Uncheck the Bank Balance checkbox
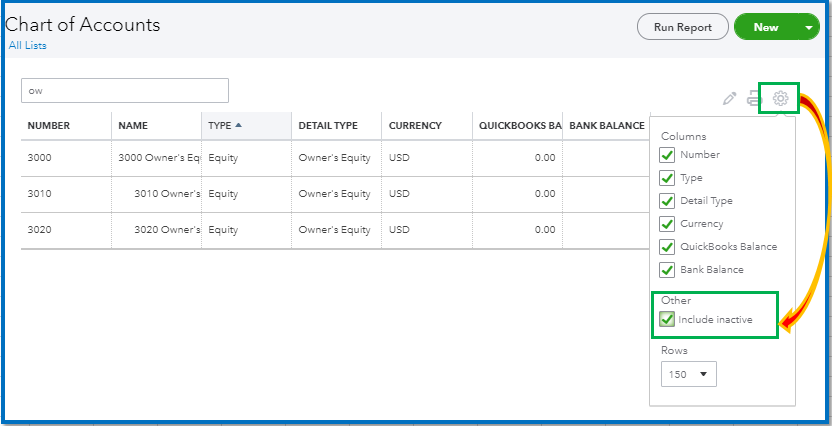The image size is (832, 426). (667, 270)
